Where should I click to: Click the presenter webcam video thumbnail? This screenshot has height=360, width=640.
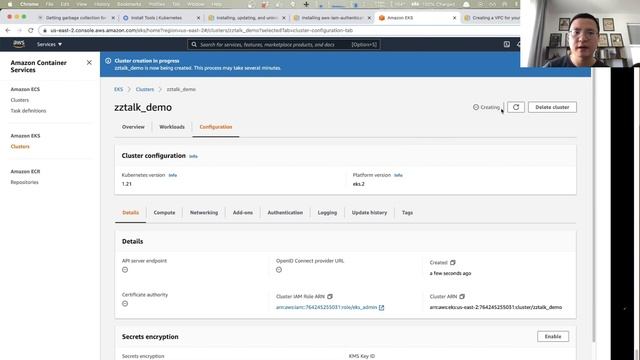(580, 33)
